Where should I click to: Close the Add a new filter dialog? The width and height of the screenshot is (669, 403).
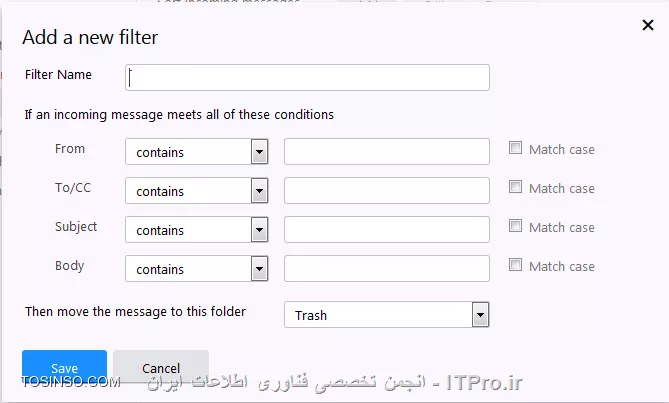tap(648, 25)
